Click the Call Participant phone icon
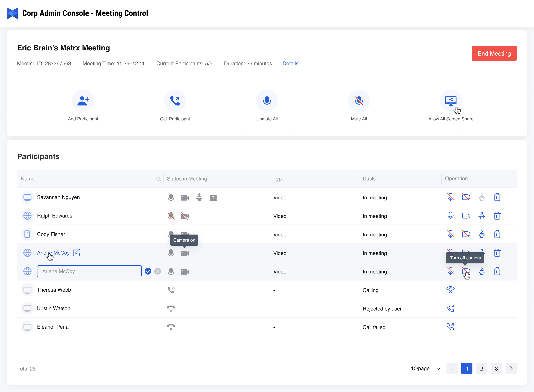This screenshot has width=534, height=392. click(x=175, y=101)
